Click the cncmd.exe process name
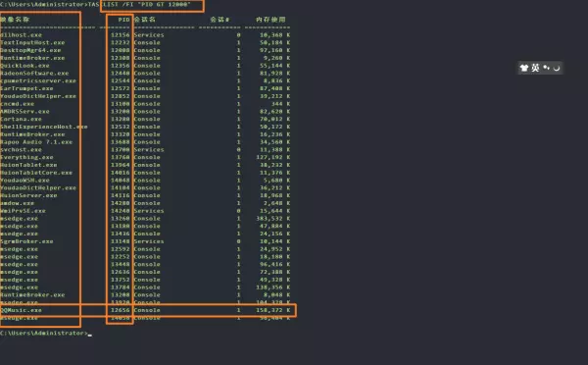The image size is (588, 365). click(x=18, y=104)
